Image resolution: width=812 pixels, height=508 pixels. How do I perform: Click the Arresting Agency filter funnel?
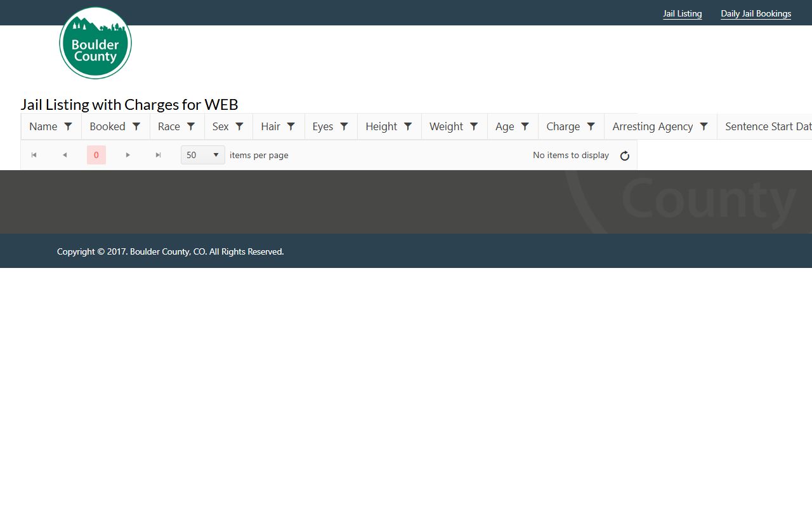(704, 126)
